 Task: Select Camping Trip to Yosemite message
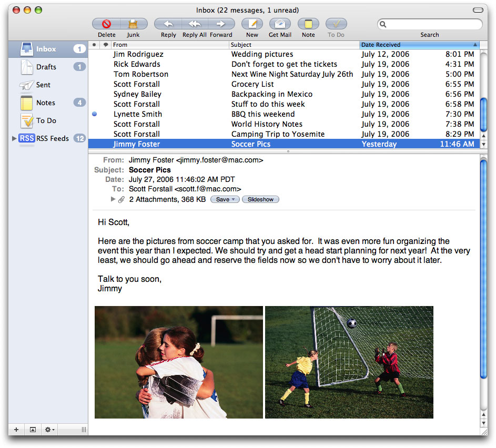[x=284, y=134]
